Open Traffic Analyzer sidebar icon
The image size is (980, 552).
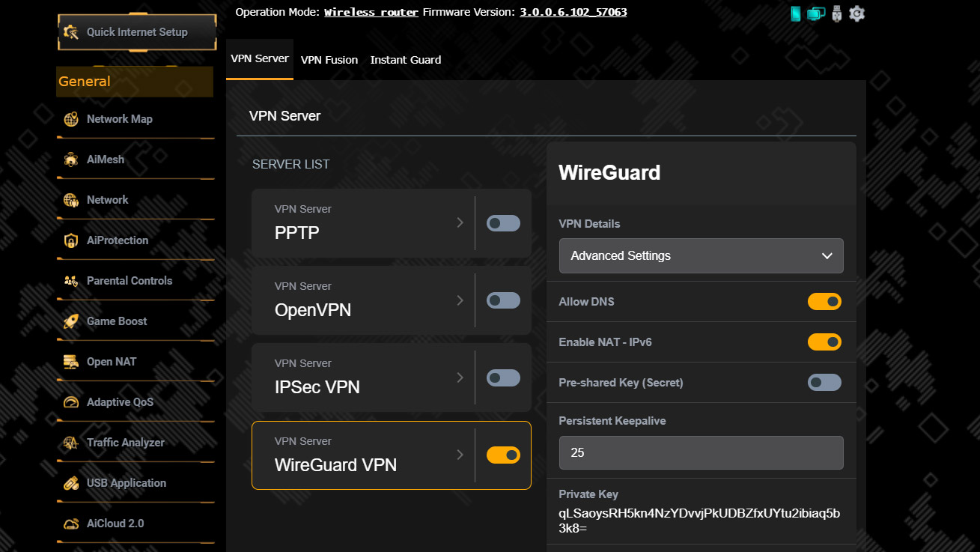point(71,443)
